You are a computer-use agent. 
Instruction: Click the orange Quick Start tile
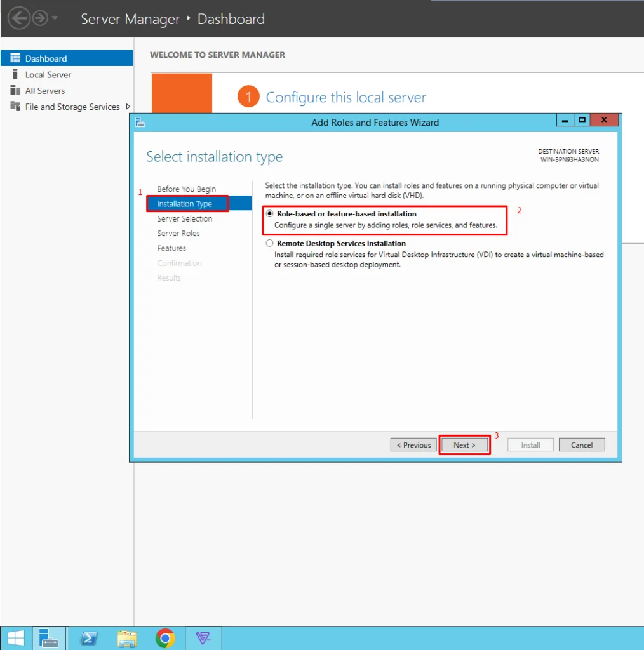[182, 93]
